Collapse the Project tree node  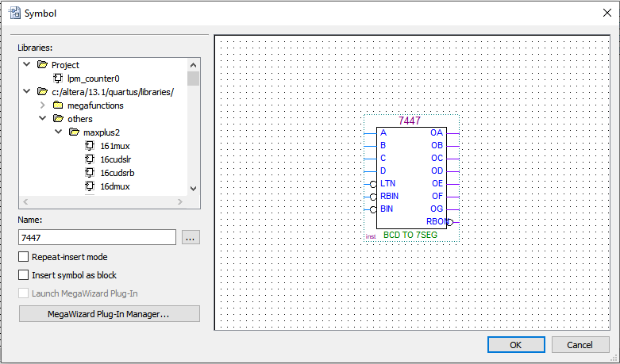click(27, 65)
